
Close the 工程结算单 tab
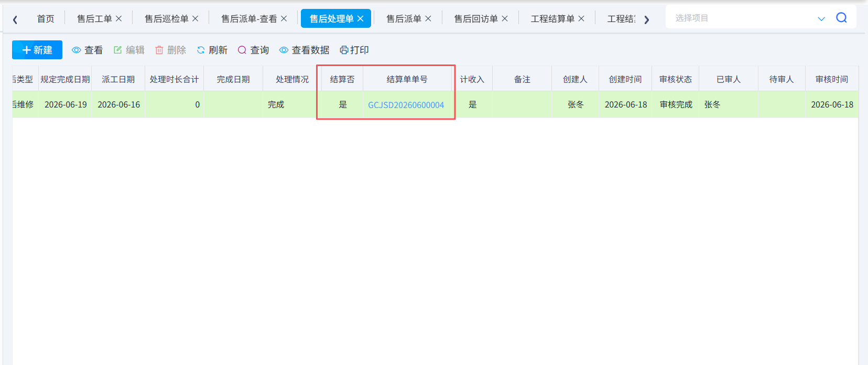coord(581,18)
